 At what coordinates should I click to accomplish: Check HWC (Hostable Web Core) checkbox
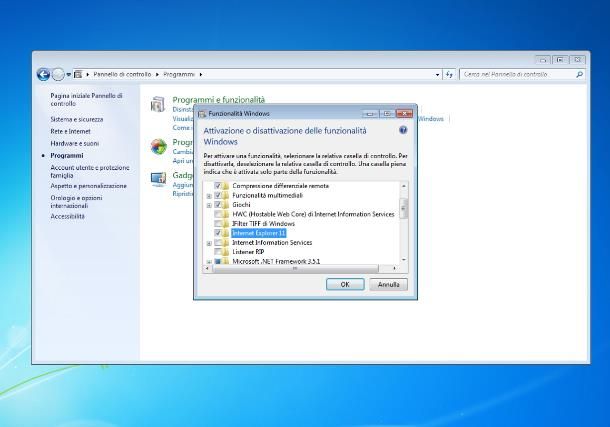click(218, 214)
